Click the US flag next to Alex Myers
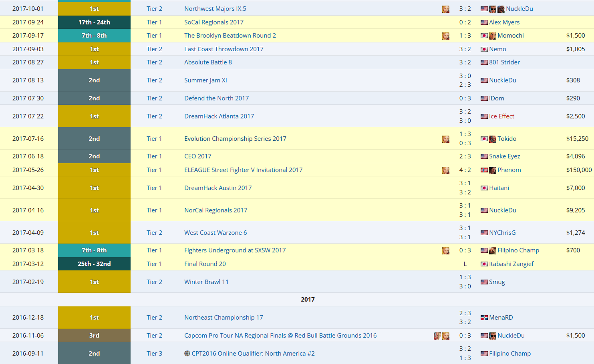594x364 pixels. [x=484, y=22]
